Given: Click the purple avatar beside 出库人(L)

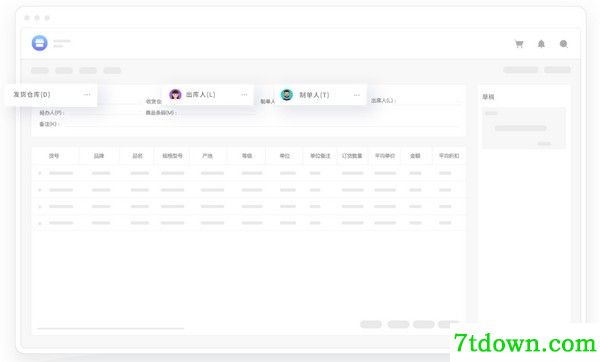Looking at the screenshot, I should 175,95.
